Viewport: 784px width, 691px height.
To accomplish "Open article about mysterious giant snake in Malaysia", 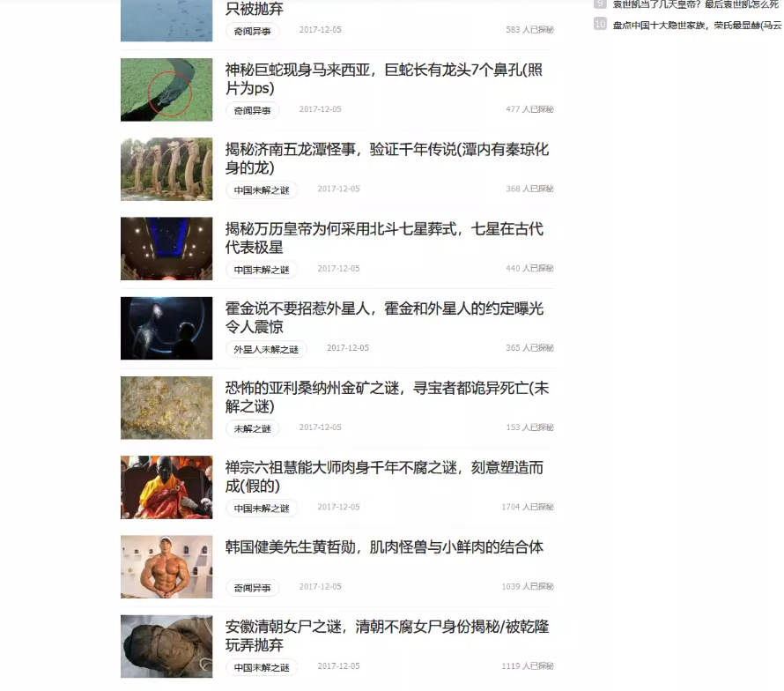I will click(x=383, y=78).
